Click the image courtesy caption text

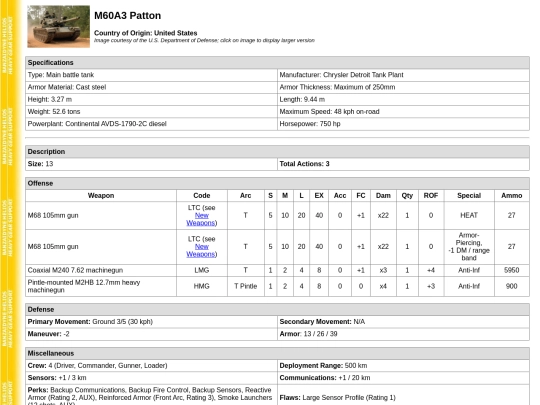point(204,40)
